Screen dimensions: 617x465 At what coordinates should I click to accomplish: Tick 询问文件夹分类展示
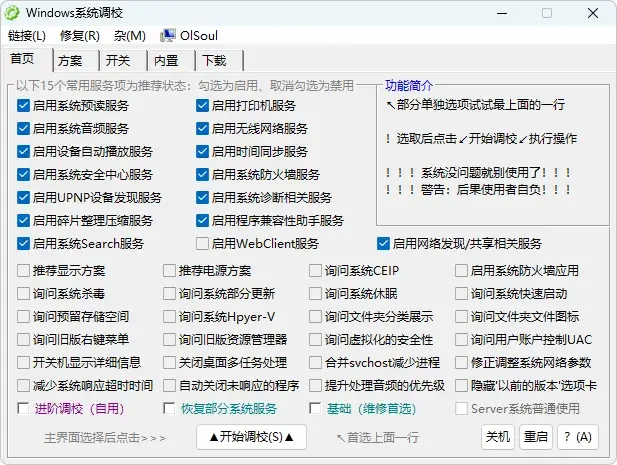coord(315,317)
